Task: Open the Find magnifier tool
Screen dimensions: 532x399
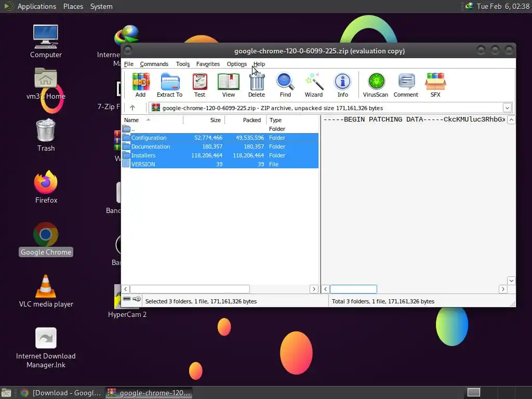Action: (x=285, y=85)
